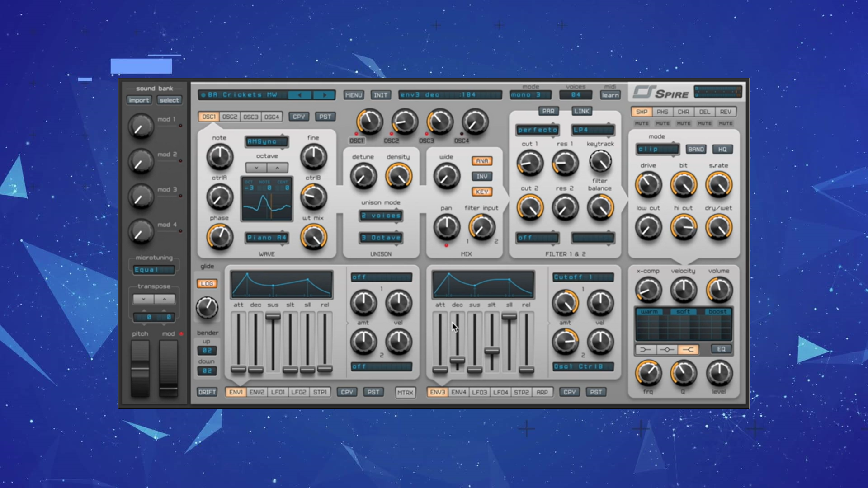The height and width of the screenshot is (488, 868).
Task: Click the cut 1 filter knob
Action: [x=530, y=163]
